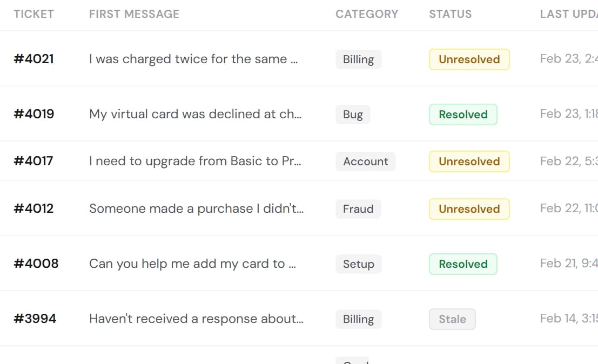
Task: Sort by the Ticket column header
Action: pyautogui.click(x=33, y=14)
